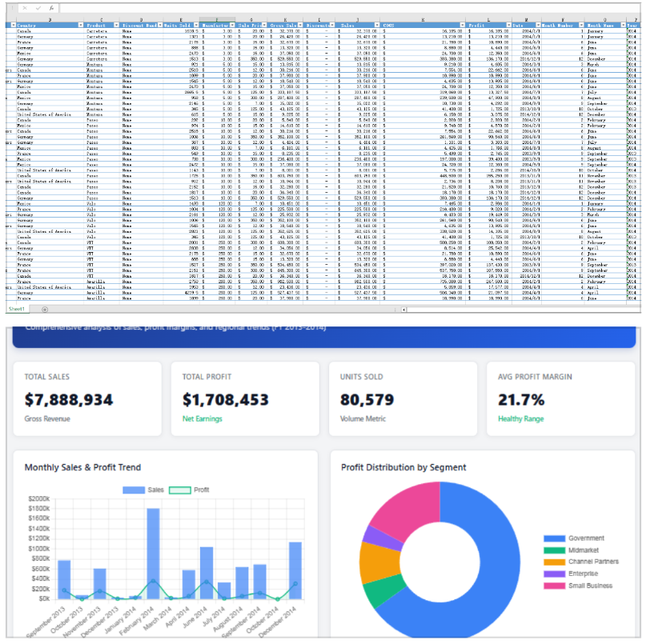This screenshot has width=646, height=644.
Task: Open the Product column filter dropdown
Action: 116,25
